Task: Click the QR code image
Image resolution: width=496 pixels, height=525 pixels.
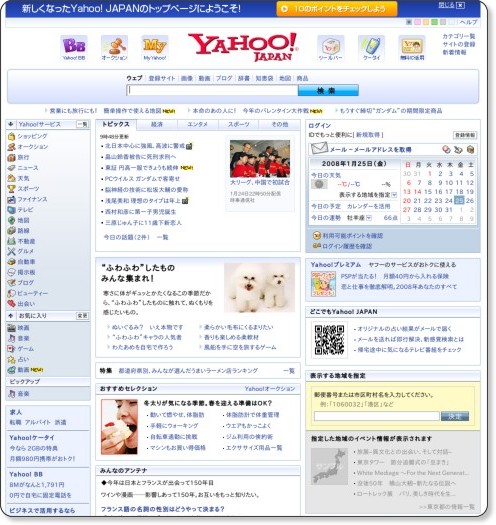Action: 330,340
